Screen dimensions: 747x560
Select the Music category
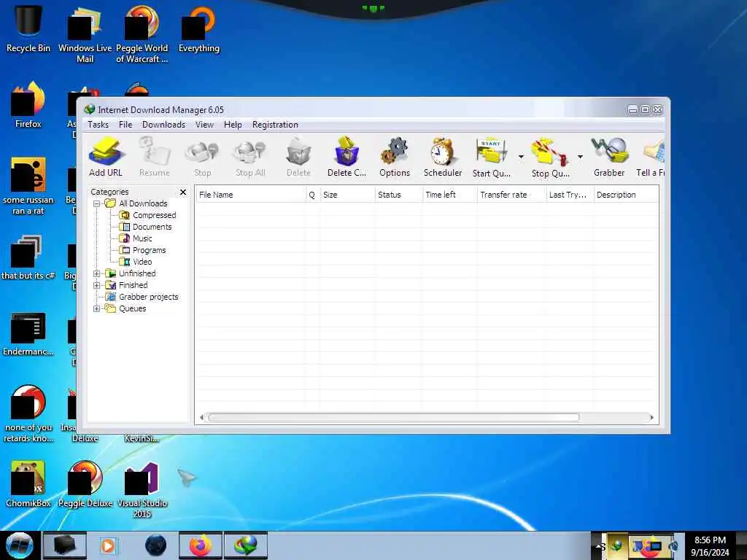[136, 238]
